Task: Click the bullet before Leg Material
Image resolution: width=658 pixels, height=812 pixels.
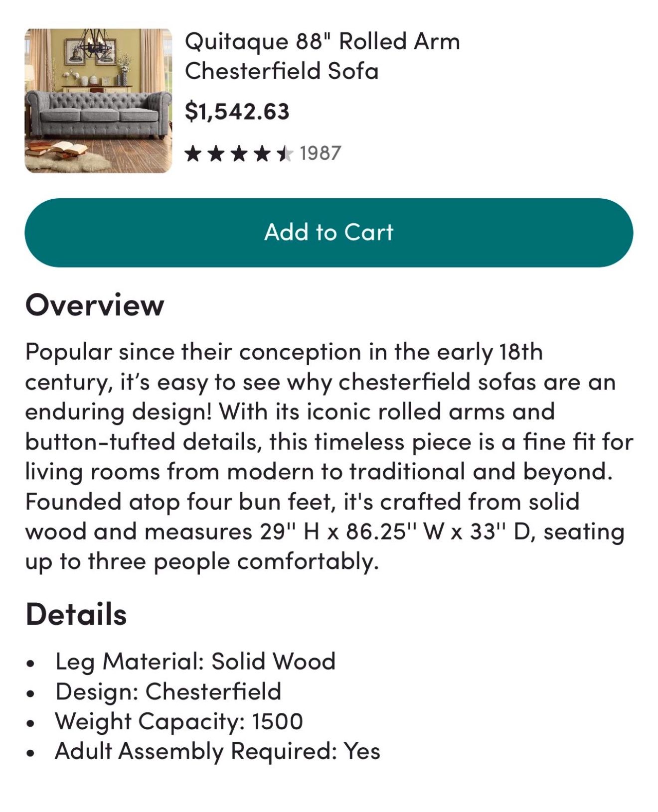Action: coord(31,664)
